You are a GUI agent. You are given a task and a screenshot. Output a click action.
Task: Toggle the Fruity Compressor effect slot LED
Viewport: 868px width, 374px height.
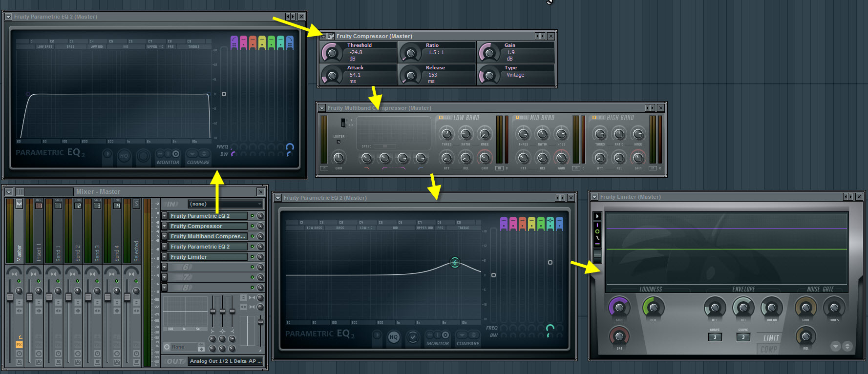tap(252, 226)
